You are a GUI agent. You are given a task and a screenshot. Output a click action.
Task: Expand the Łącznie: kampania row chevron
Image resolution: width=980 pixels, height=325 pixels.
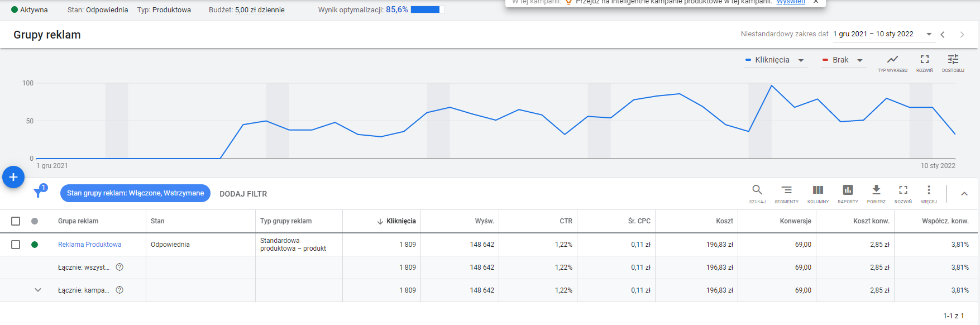38,290
